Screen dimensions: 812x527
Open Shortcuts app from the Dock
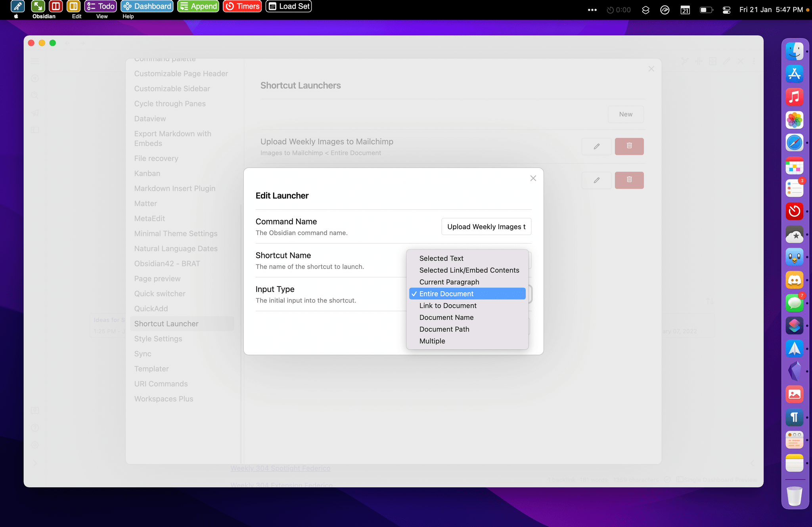coord(795,326)
